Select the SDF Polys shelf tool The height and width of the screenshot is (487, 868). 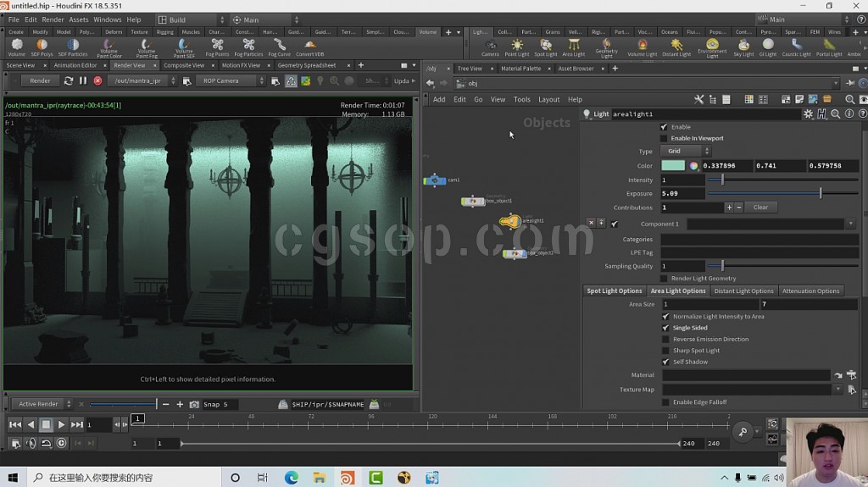(42, 47)
